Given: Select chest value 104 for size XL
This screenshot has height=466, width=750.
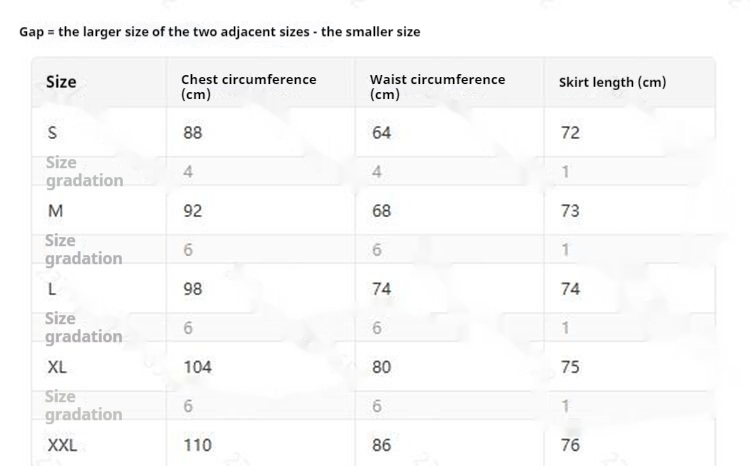Looking at the screenshot, I should (198, 367).
